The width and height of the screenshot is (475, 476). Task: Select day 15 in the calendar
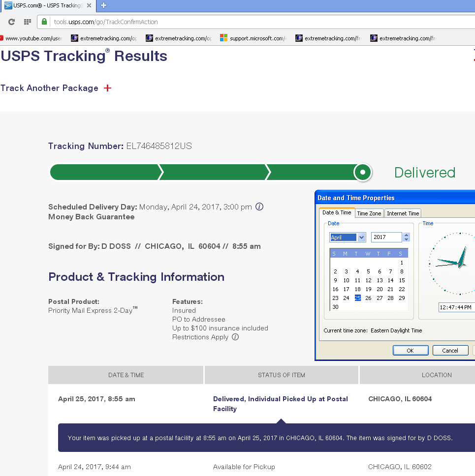click(x=402, y=280)
